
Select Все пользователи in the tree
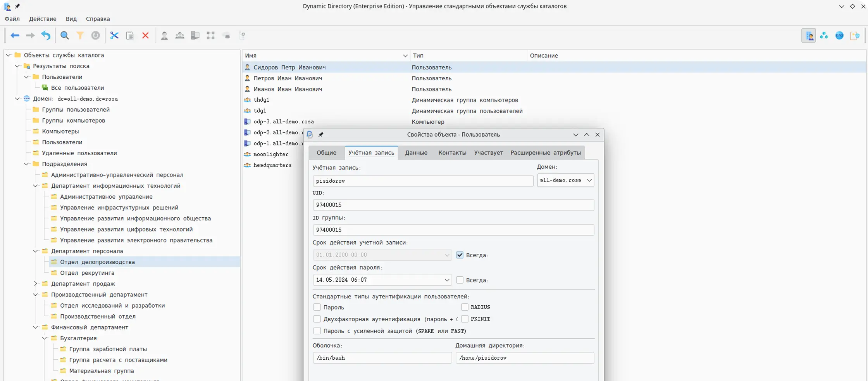77,88
